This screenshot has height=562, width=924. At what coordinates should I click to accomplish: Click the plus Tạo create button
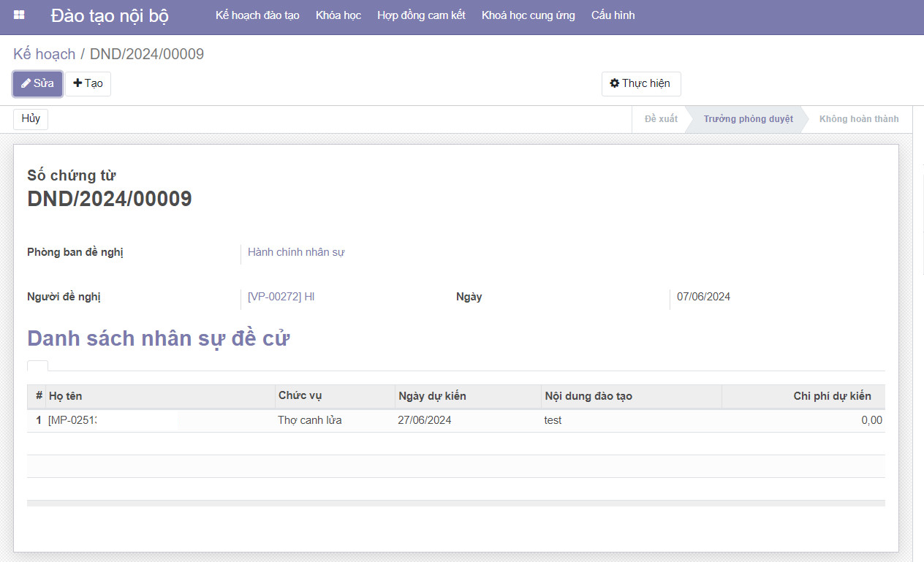click(x=88, y=83)
